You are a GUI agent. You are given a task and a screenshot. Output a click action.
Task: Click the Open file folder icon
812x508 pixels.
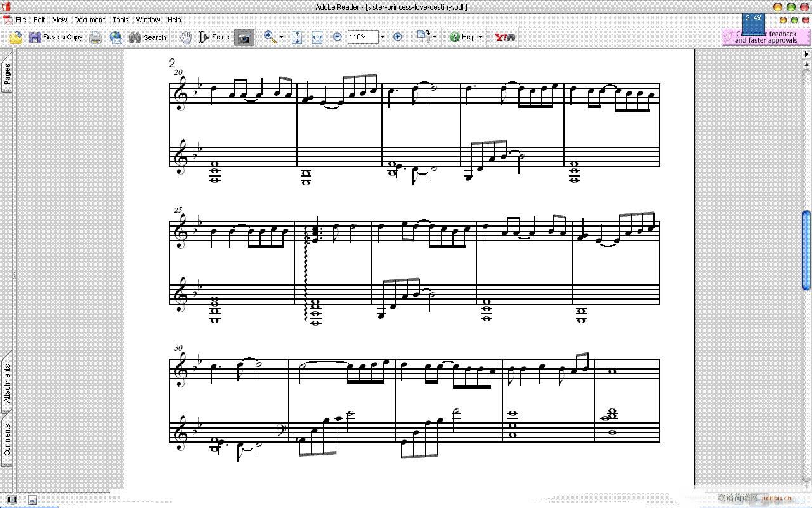(16, 37)
